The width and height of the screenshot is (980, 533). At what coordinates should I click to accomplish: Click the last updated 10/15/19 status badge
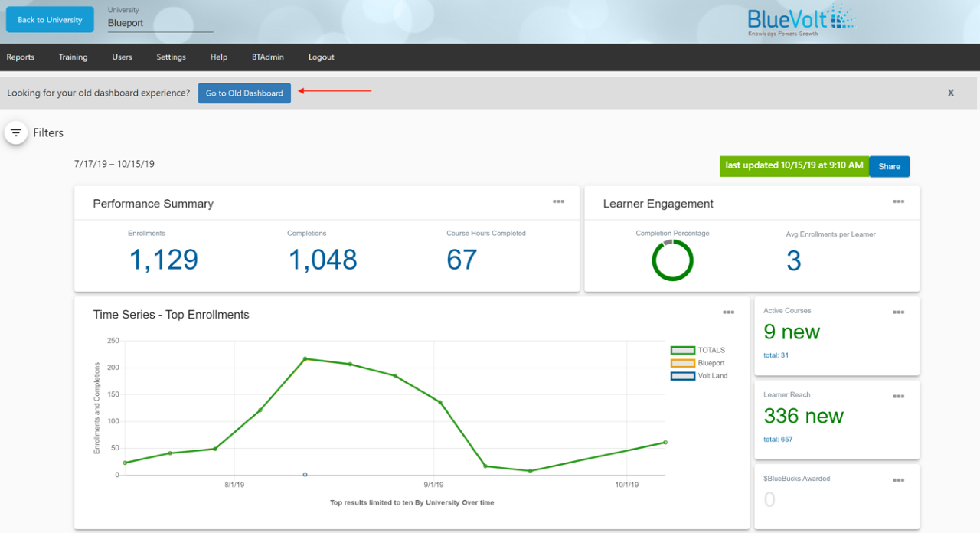(x=794, y=166)
